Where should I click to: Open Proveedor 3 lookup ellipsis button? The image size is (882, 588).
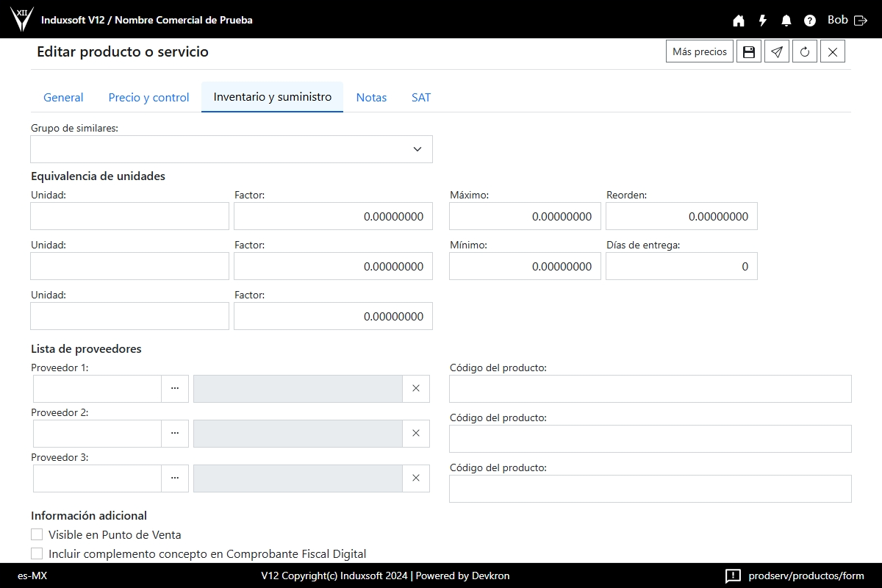[175, 478]
